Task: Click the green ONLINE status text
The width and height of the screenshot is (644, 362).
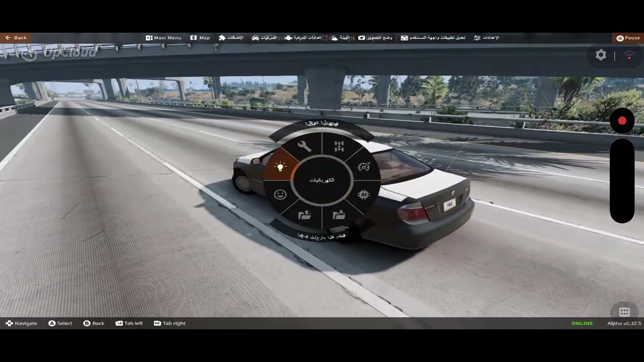Action: [x=582, y=323]
